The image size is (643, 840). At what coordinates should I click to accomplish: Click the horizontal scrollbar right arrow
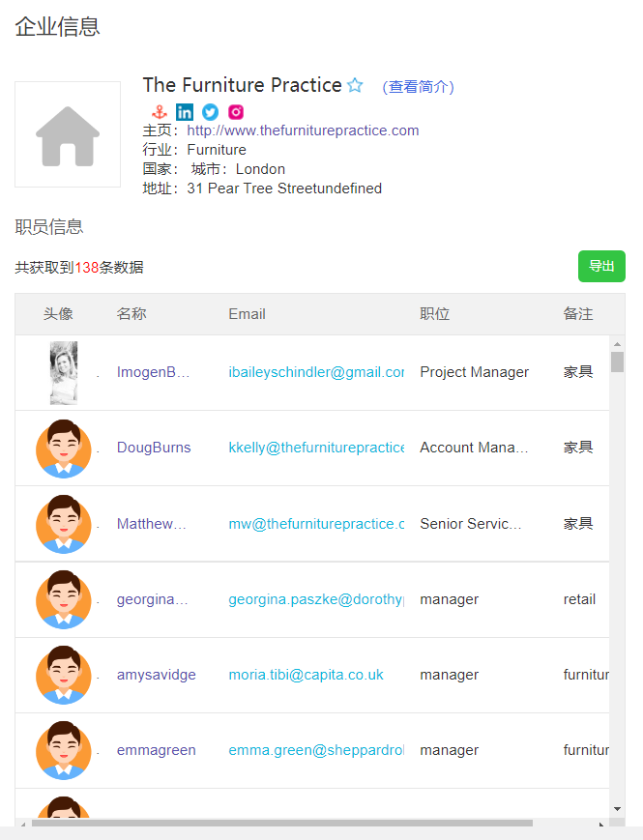pyautogui.click(x=601, y=824)
